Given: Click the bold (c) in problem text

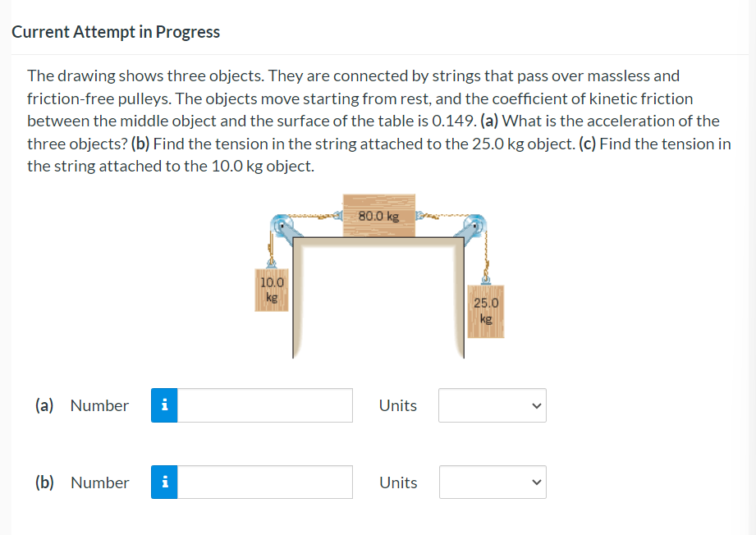Looking at the screenshot, I should click(x=587, y=144).
